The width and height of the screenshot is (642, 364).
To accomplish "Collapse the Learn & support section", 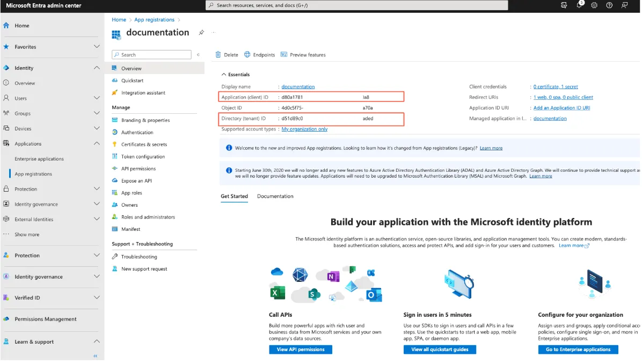I will tap(97, 341).
